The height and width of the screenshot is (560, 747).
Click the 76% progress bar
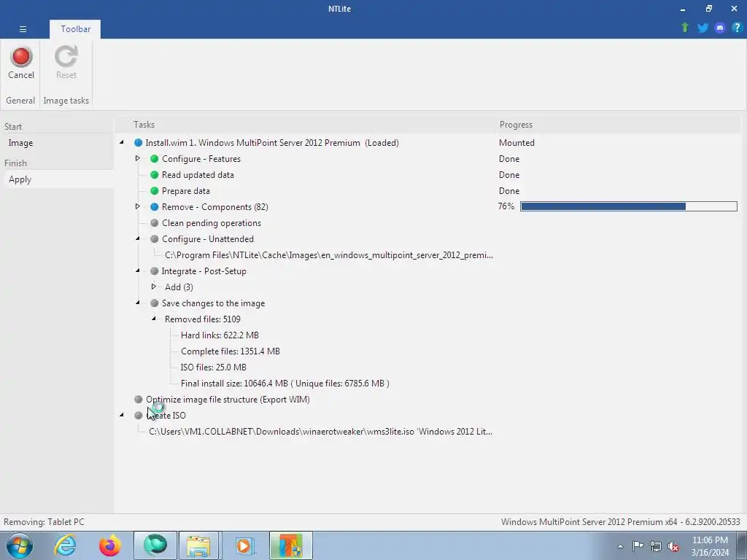[x=628, y=206]
